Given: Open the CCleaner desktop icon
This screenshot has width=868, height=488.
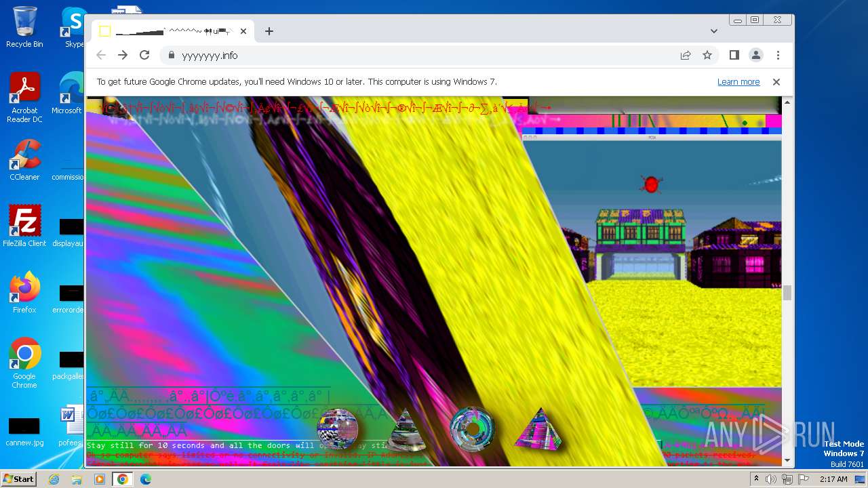Looking at the screenshot, I should click(x=24, y=160).
